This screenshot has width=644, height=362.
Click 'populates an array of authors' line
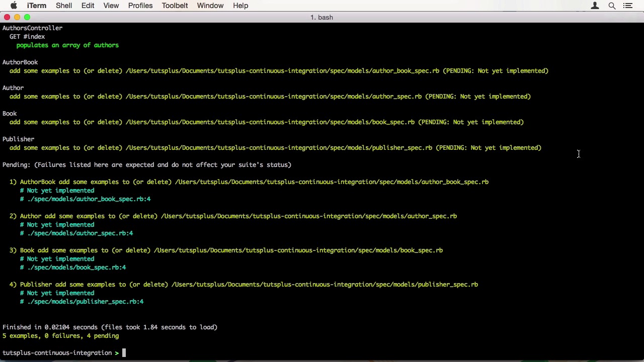(67, 45)
